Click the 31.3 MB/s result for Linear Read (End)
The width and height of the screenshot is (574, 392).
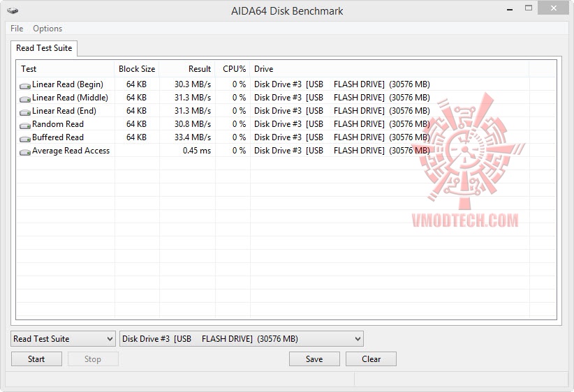(x=193, y=111)
